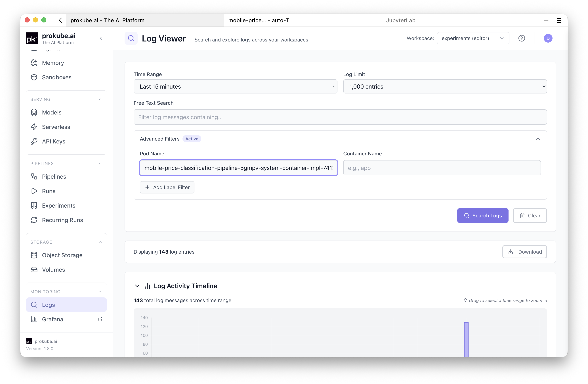The height and width of the screenshot is (384, 588).
Task: Collapse the Pipelines sidebar section
Action: point(100,163)
